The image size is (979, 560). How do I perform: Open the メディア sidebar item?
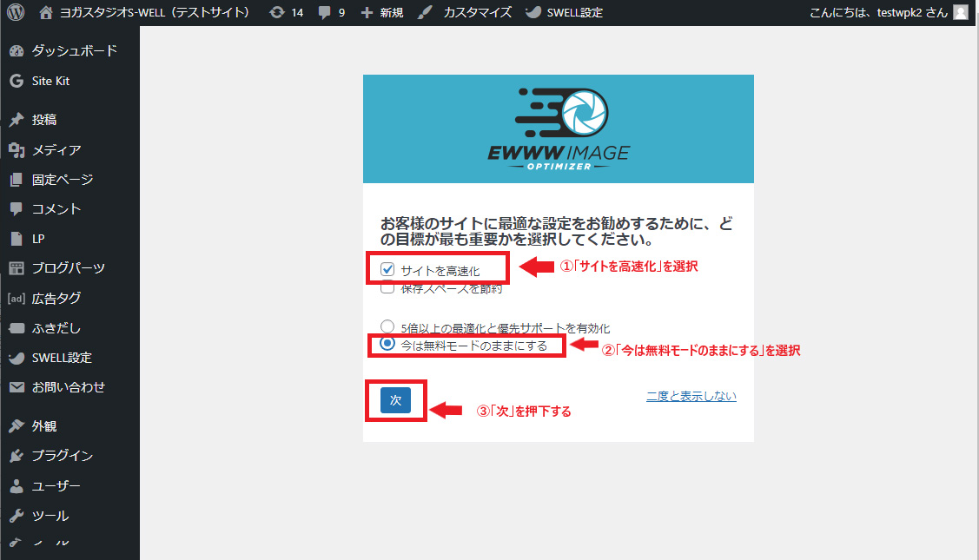click(x=56, y=150)
